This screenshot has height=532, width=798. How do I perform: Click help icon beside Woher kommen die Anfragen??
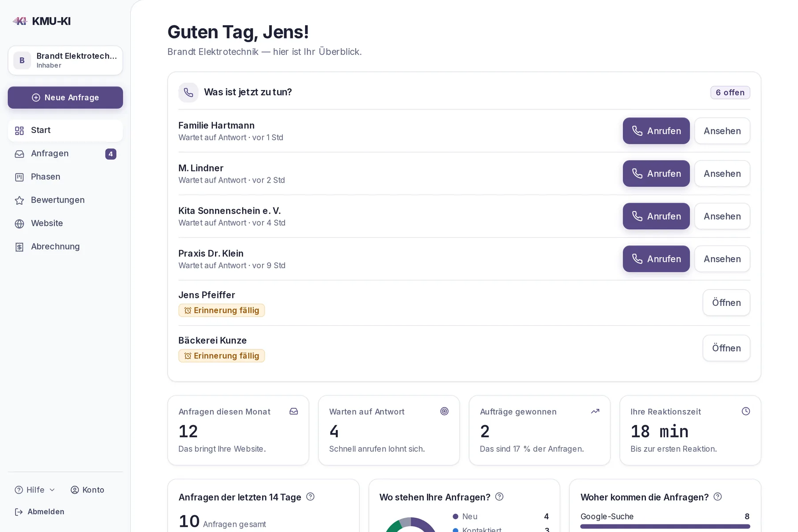pos(718,497)
